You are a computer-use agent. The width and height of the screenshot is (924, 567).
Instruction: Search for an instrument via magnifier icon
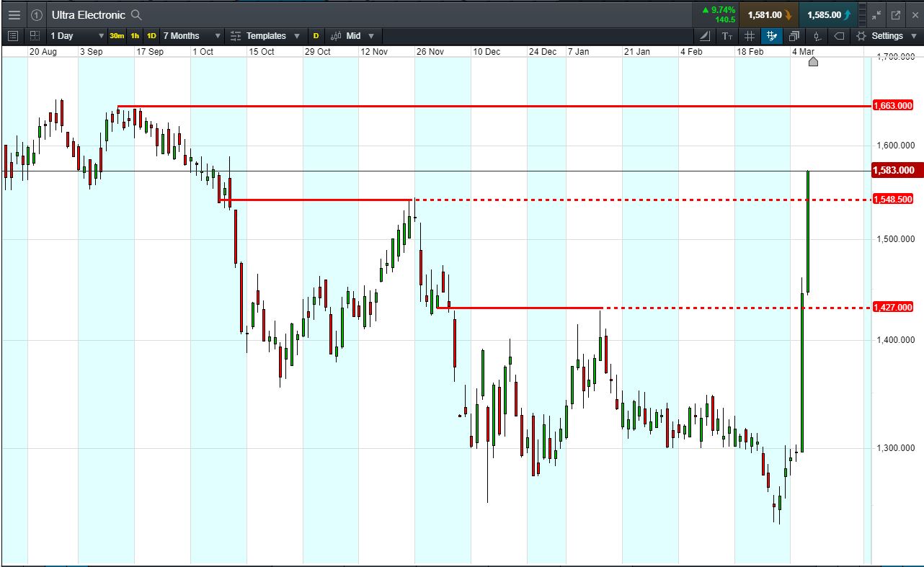(136, 14)
